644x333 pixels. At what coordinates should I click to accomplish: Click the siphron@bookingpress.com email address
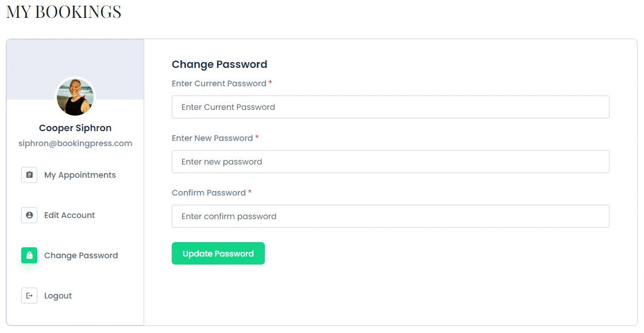[75, 143]
